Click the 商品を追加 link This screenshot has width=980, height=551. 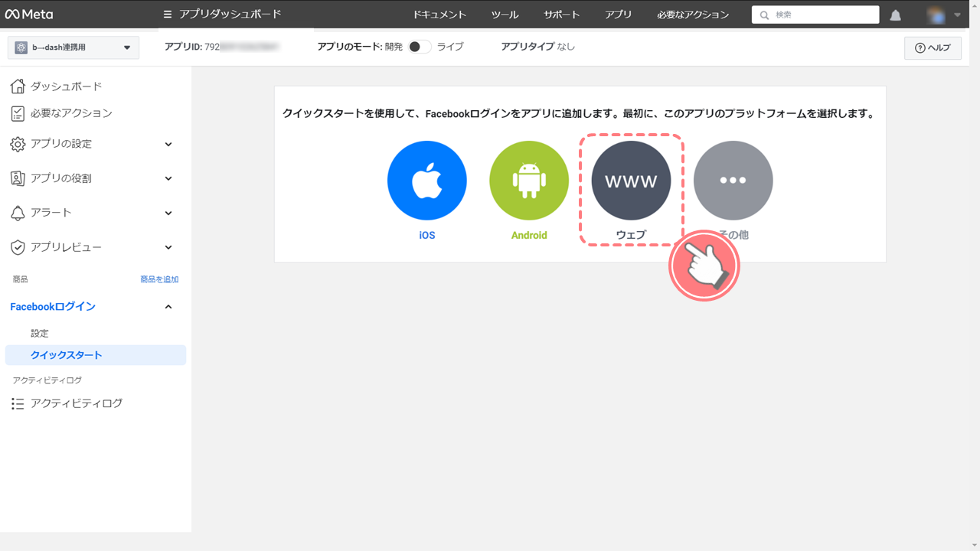pos(159,279)
